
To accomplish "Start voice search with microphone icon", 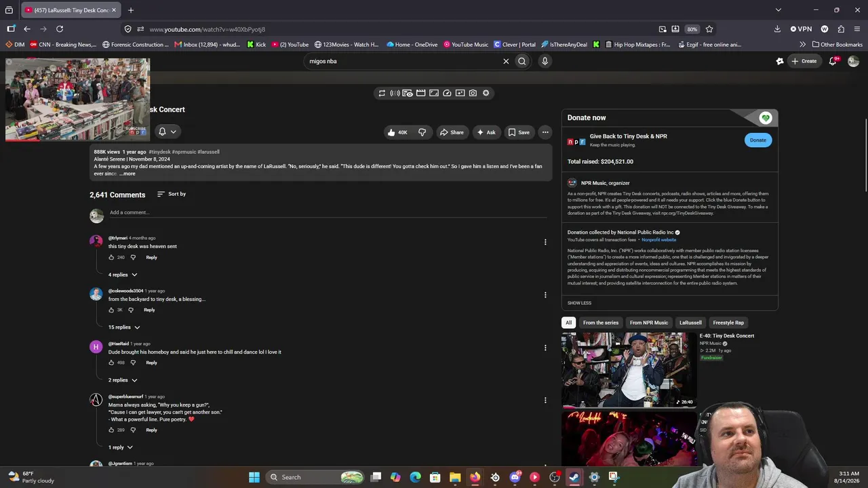I will point(545,61).
